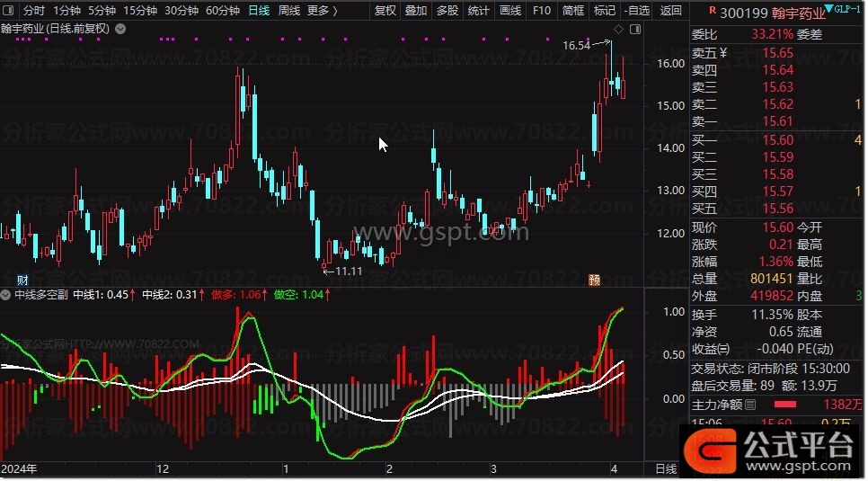
Task: Click the 简框 toolbar button
Action: [x=573, y=10]
